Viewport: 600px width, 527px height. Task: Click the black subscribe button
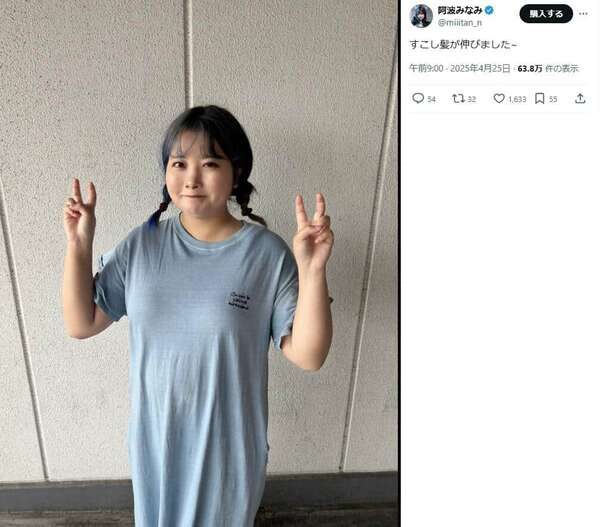(x=546, y=14)
